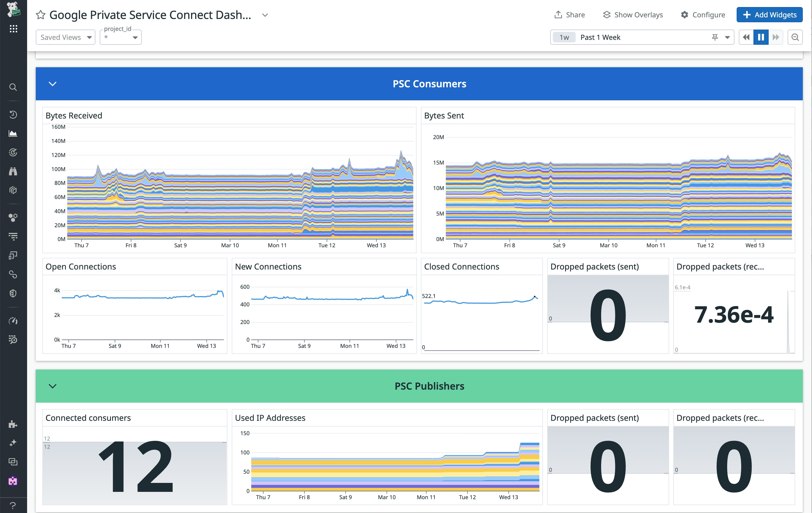The image size is (812, 513).
Task: Open the Search icon in sidebar
Action: 13,87
